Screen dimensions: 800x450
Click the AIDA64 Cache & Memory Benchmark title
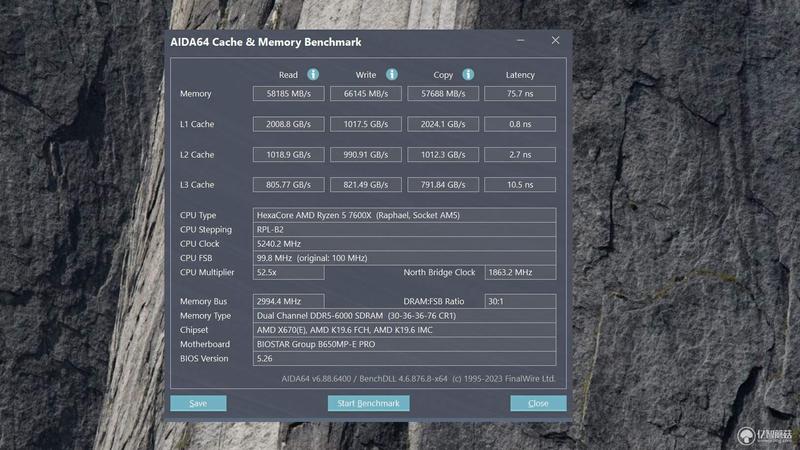[266, 42]
